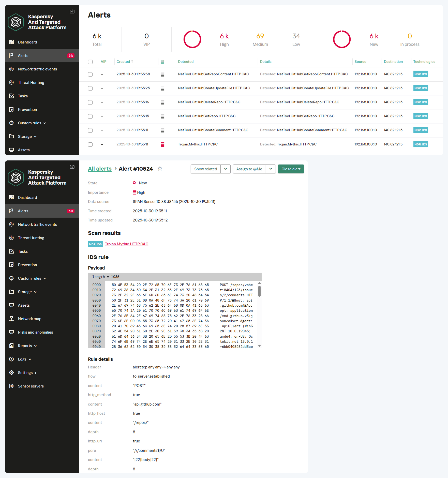This screenshot has height=478, width=448.
Task: Click the Sensor servers icon in sidebar
Action: (11, 386)
